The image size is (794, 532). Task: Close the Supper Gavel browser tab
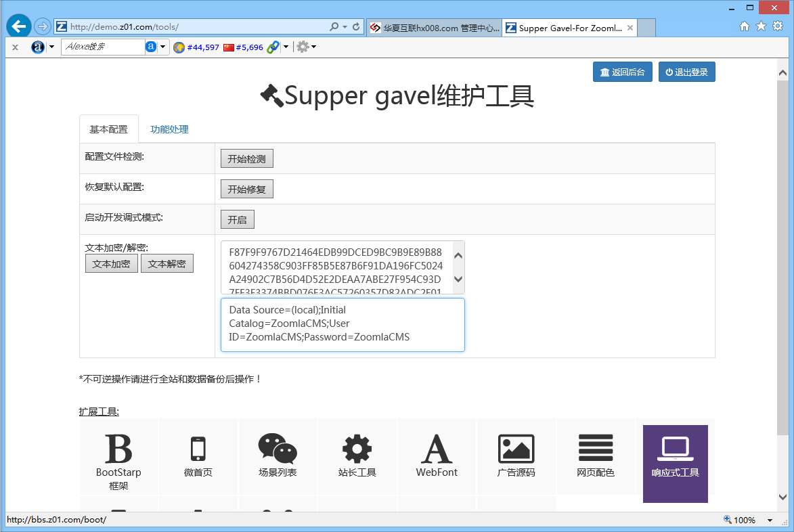(x=630, y=28)
